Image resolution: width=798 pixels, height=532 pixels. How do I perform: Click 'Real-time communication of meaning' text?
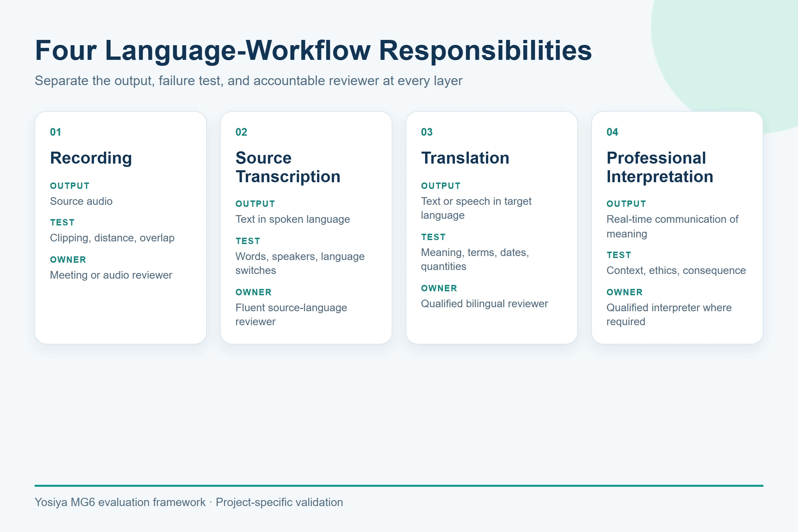point(672,227)
